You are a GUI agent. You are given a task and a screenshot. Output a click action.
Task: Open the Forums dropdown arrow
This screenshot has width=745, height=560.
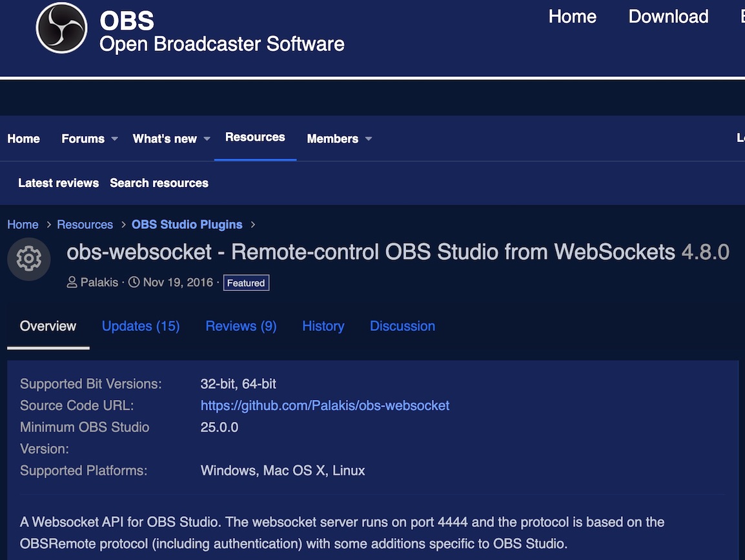coord(114,139)
